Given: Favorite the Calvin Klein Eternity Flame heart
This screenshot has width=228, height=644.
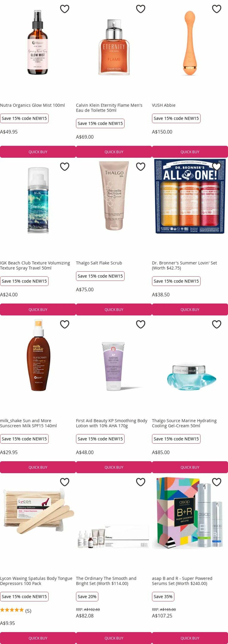Looking at the screenshot, I should coord(140,9).
